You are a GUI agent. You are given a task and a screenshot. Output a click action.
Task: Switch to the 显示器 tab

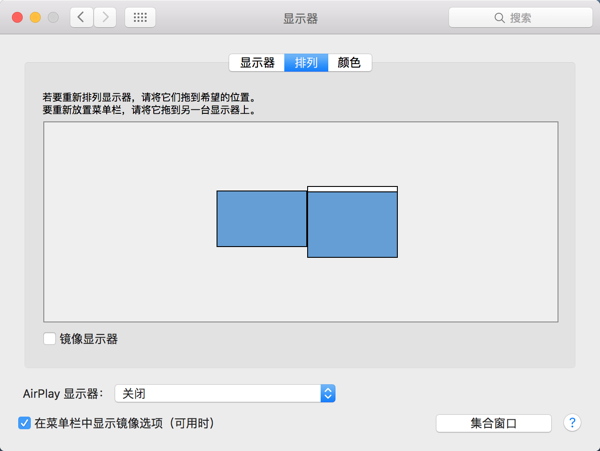257,63
